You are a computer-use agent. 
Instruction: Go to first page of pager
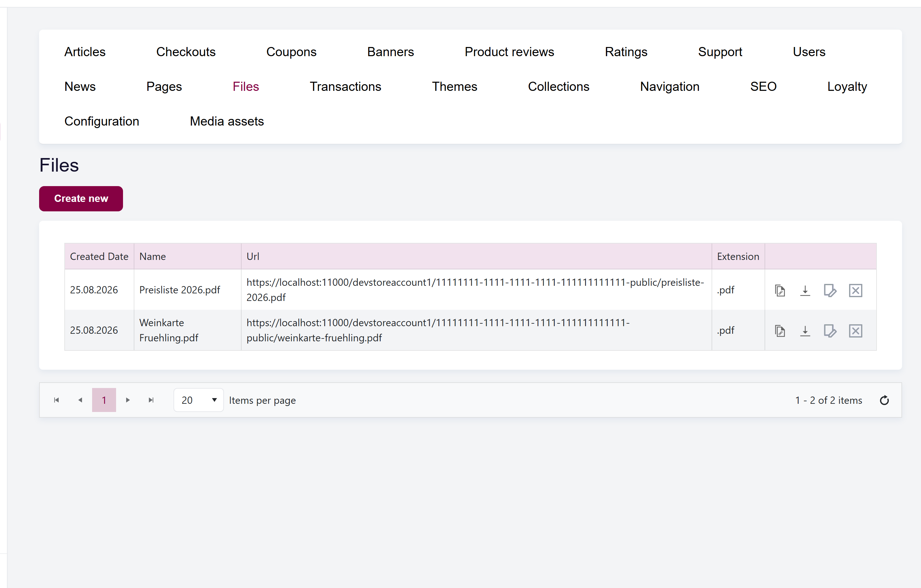(56, 400)
